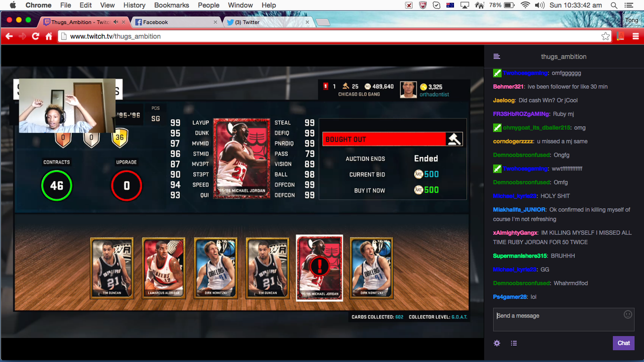
Task: Toggle the Twitch chat panel collapse icon
Action: coord(497,56)
